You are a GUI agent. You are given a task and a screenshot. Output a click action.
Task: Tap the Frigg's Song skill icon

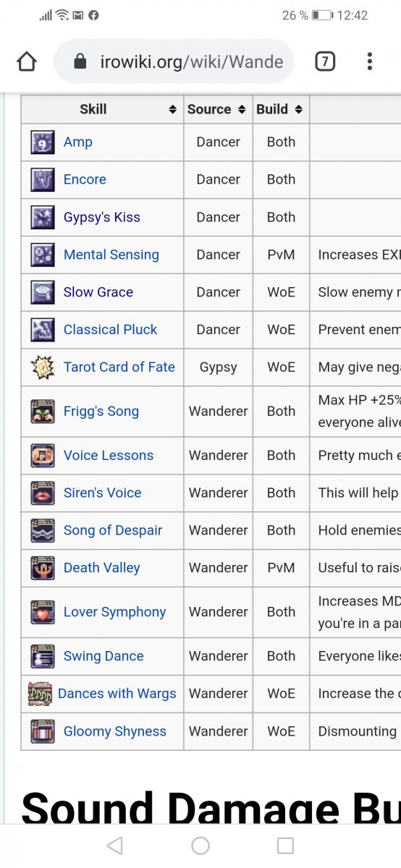click(x=42, y=411)
